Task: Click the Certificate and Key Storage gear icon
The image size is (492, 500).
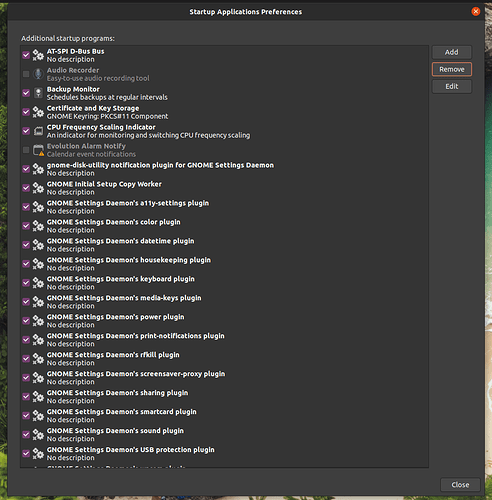Action: 38,112
